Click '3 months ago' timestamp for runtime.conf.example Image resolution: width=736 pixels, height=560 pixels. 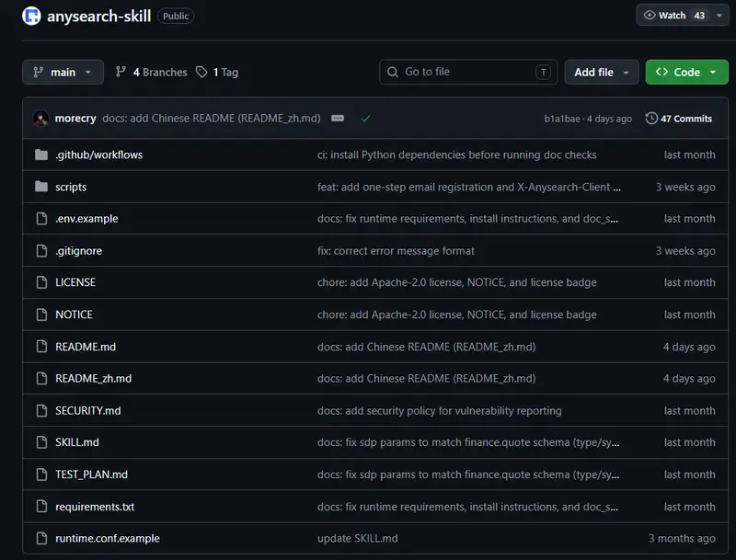tap(682, 539)
